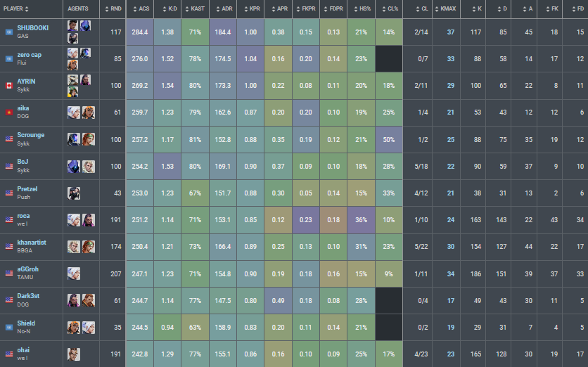Screen dimensions: 588x367
Task: Click Scrounge's 50% clutch cell
Action: (389, 139)
